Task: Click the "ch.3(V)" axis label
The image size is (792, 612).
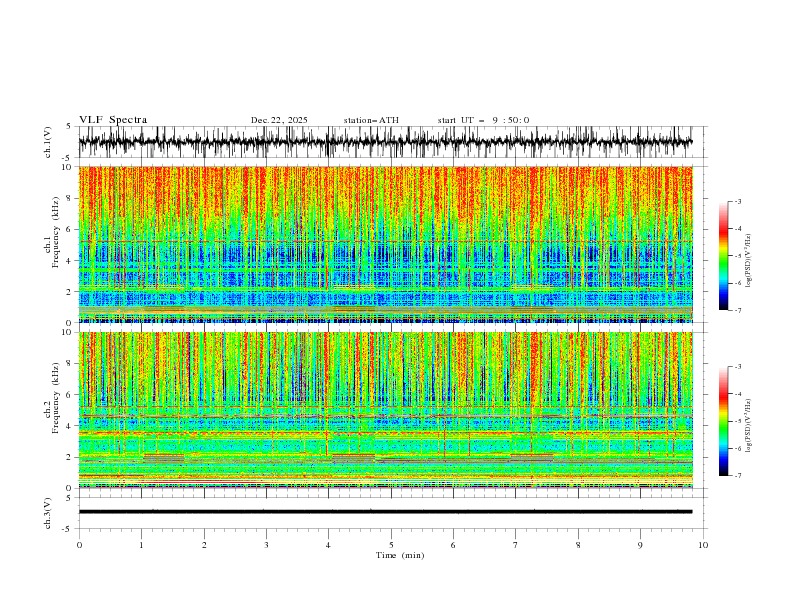Action: coord(48,513)
